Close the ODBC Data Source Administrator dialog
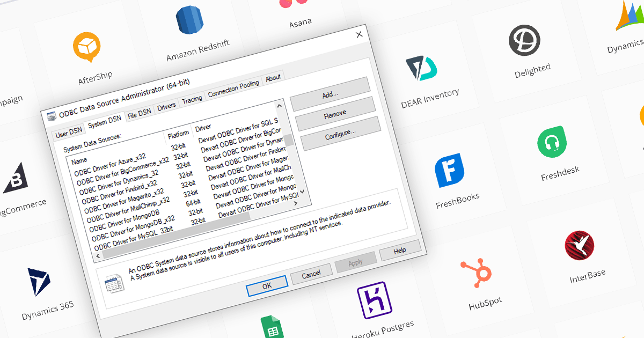644x338 pixels. pyautogui.click(x=359, y=35)
